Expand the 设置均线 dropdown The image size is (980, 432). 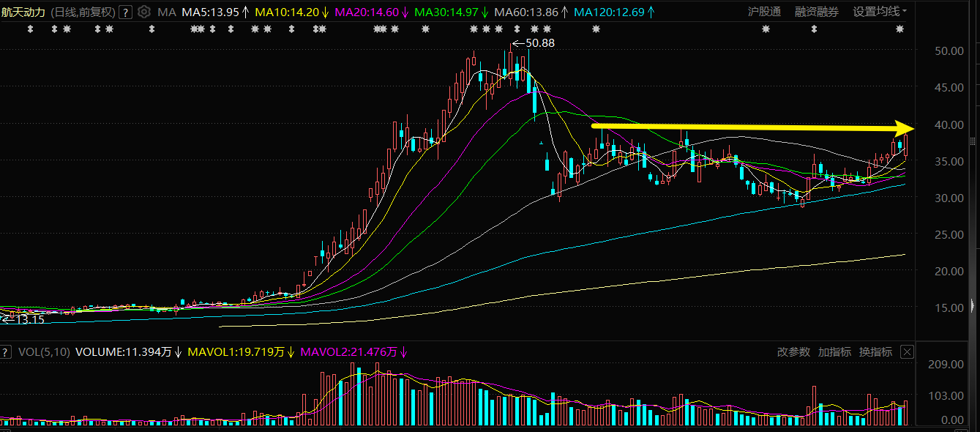(880, 12)
